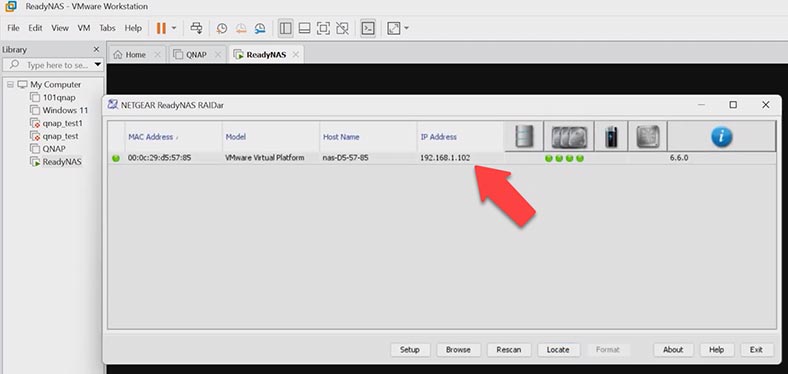Open the Library search filter dropdown
This screenshot has width=788, height=374.
(97, 65)
